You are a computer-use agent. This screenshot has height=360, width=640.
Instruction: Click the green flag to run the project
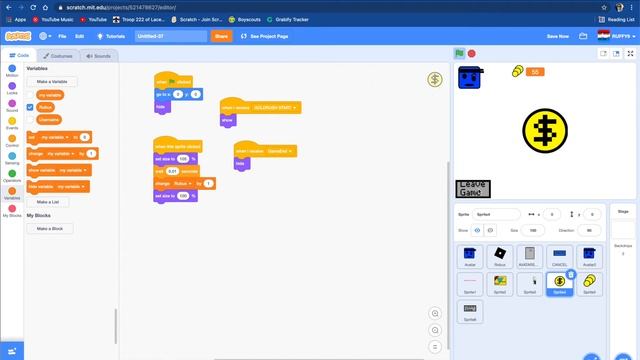click(x=459, y=53)
